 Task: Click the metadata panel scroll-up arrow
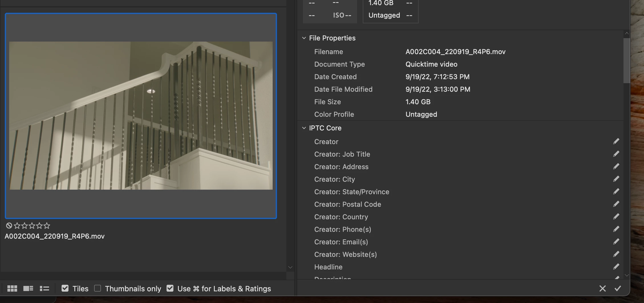(627, 34)
